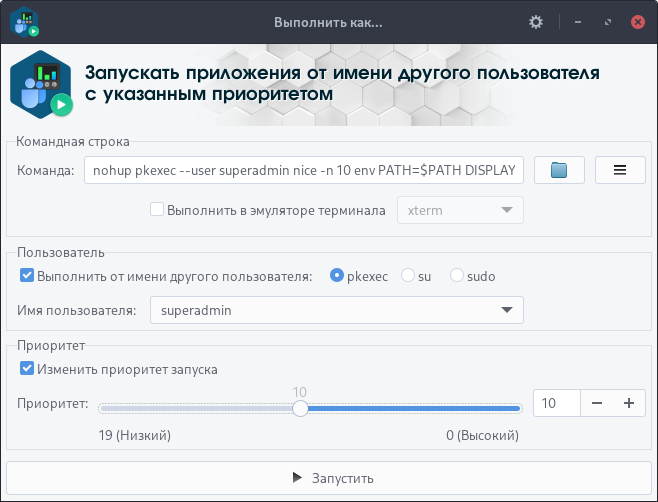Minimize the window
Viewport: 658px width, 502px height.
click(x=577, y=22)
